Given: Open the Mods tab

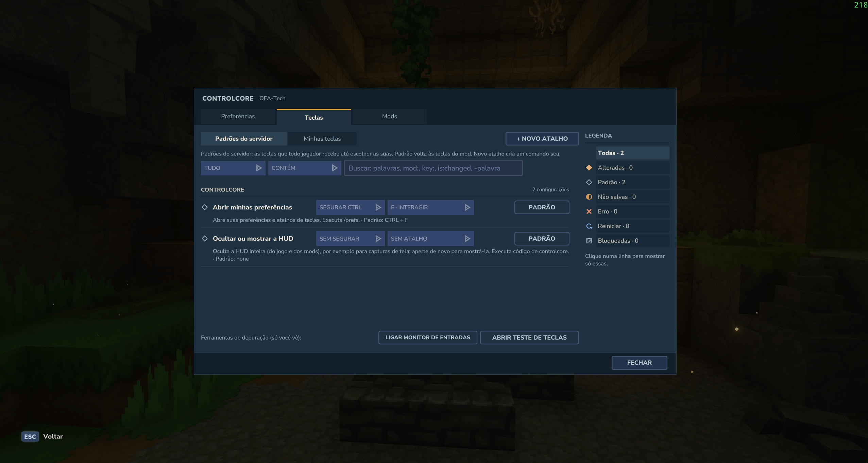Looking at the screenshot, I should 390,116.
